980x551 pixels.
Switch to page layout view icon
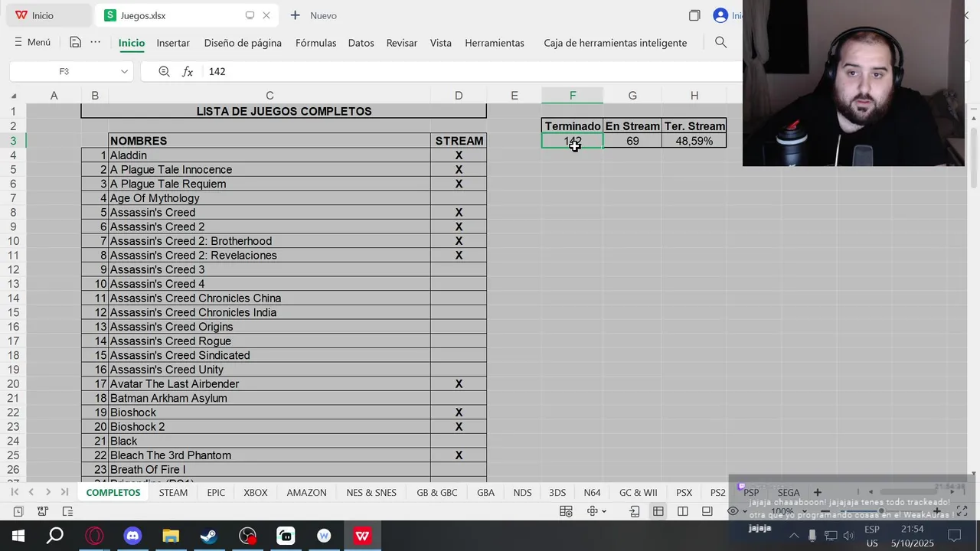point(707,511)
